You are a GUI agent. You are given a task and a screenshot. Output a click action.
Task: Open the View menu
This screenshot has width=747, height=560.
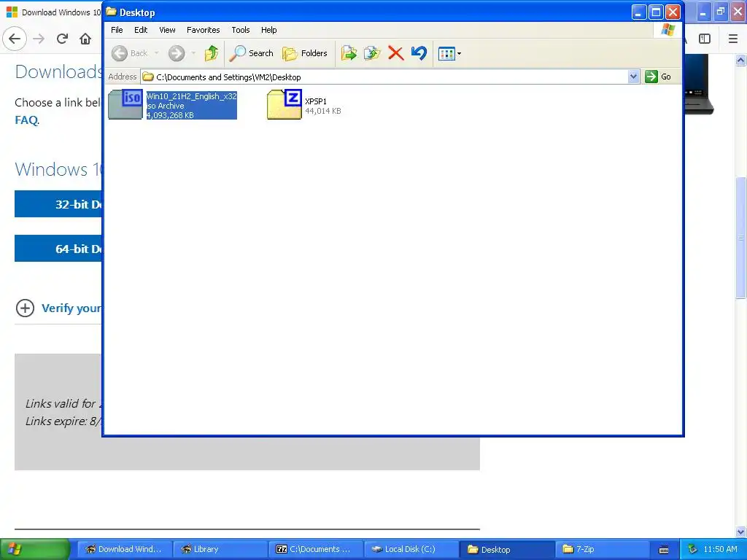(x=167, y=30)
